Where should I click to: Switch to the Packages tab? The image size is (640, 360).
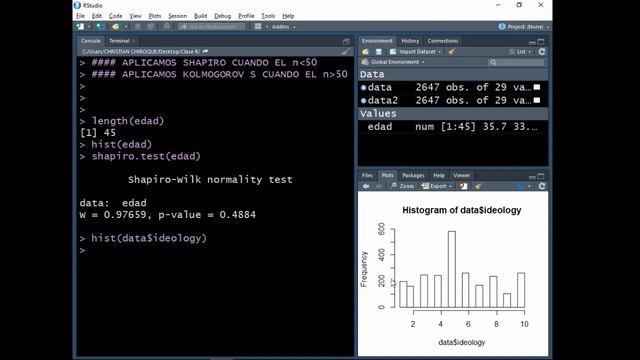pos(413,176)
